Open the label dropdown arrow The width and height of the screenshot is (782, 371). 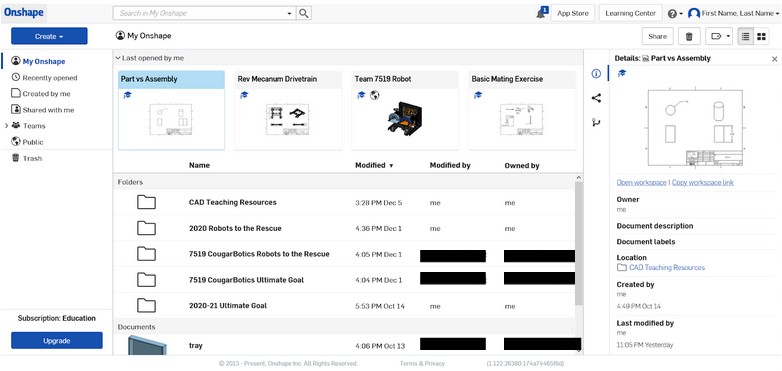pyautogui.click(x=729, y=36)
